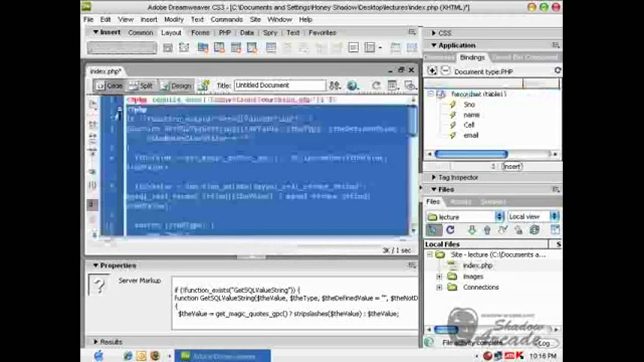Viewport: 644px width, 362px height.
Task: Refresh the Bindings panel
Action: click(557, 71)
